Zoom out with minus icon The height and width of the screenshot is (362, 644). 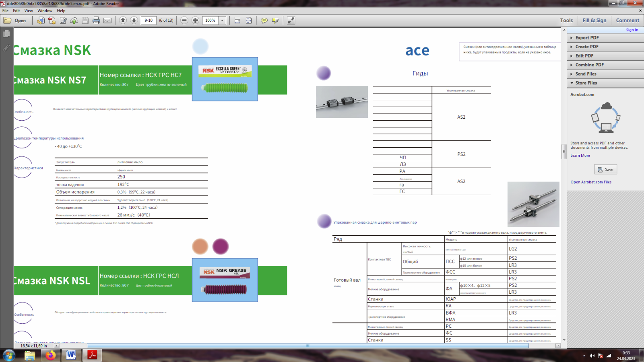point(184,20)
